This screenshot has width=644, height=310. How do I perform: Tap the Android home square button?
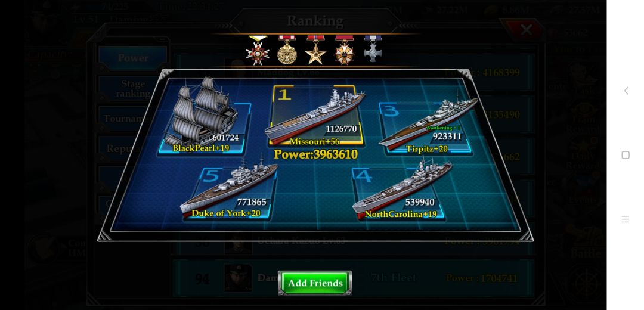(x=626, y=155)
